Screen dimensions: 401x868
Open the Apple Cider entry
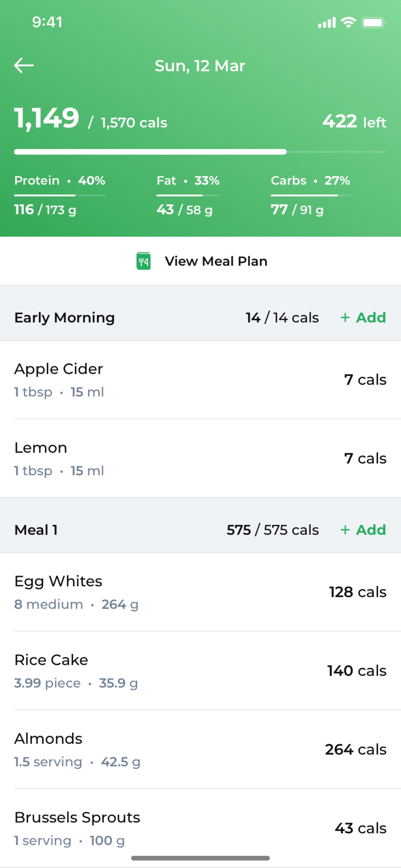[200, 380]
